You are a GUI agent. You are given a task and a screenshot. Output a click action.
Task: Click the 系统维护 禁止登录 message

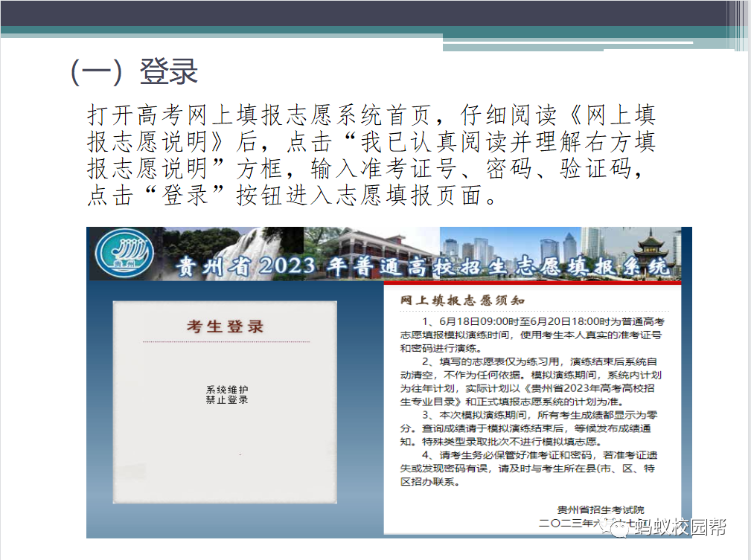(227, 395)
